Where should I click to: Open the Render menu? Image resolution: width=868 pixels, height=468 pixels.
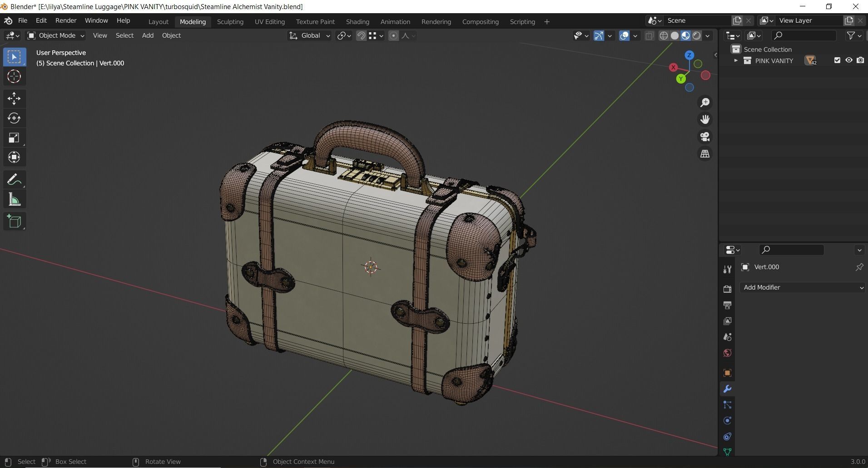66,21
